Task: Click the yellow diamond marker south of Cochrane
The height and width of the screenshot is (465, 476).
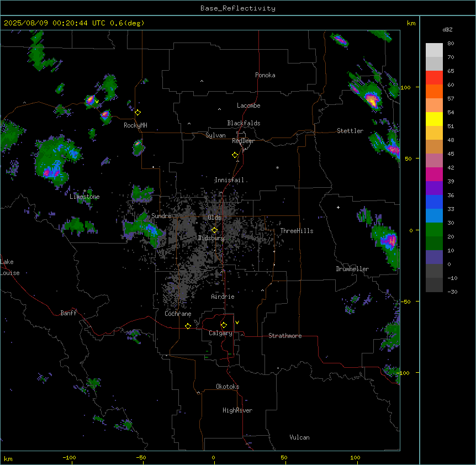Action: 188,326
